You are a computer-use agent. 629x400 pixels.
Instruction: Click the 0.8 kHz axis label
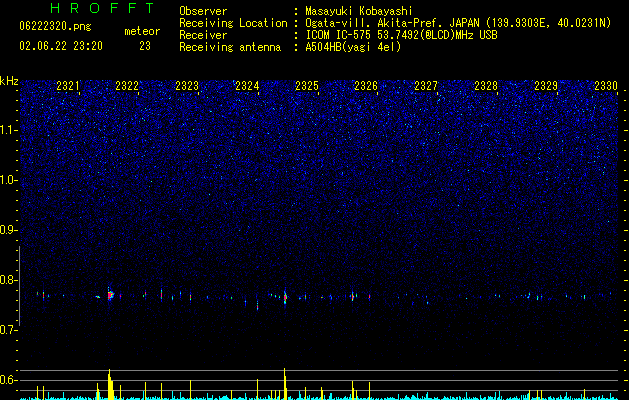click(x=9, y=280)
